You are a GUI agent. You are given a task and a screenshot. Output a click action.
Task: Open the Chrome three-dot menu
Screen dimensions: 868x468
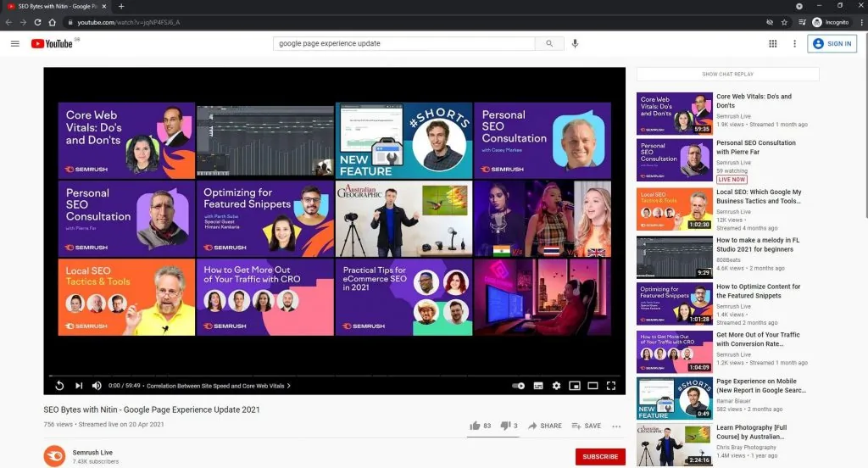(x=861, y=22)
